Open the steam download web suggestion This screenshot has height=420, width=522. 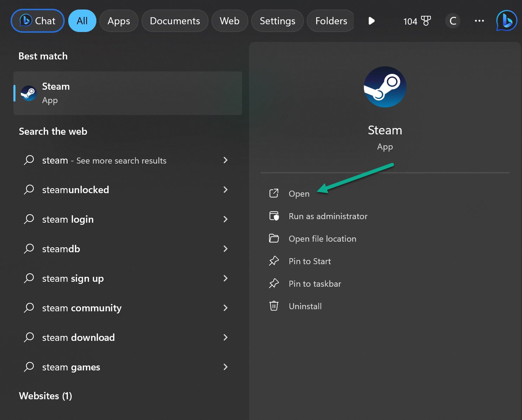tap(128, 338)
